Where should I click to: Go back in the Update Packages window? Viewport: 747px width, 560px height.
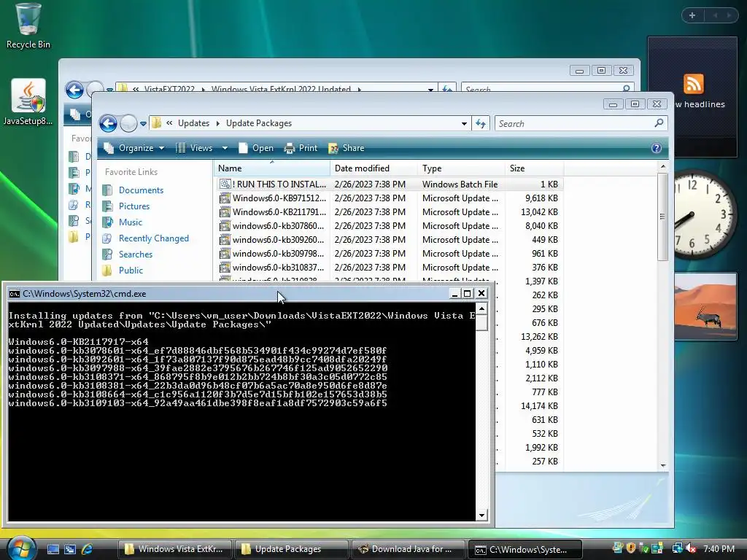(x=108, y=123)
